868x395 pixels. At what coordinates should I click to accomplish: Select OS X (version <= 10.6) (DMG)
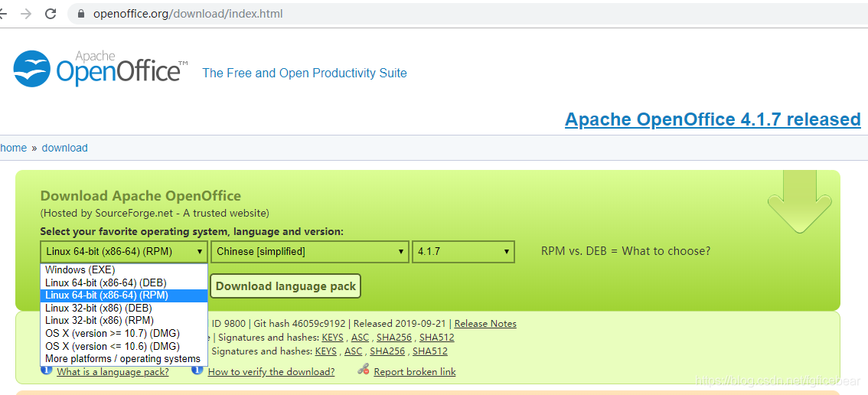click(124, 346)
